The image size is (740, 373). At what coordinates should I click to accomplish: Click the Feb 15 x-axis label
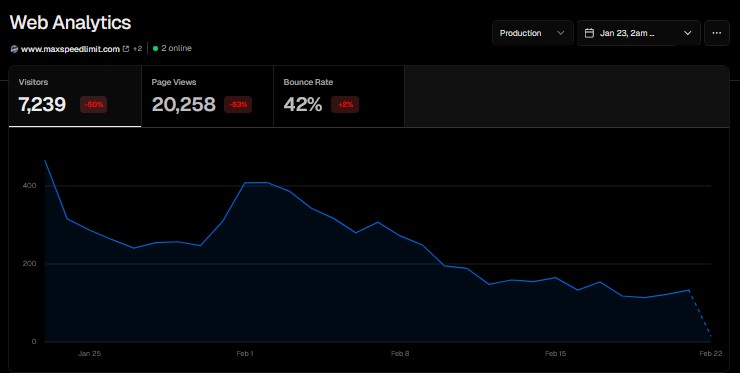(555, 354)
